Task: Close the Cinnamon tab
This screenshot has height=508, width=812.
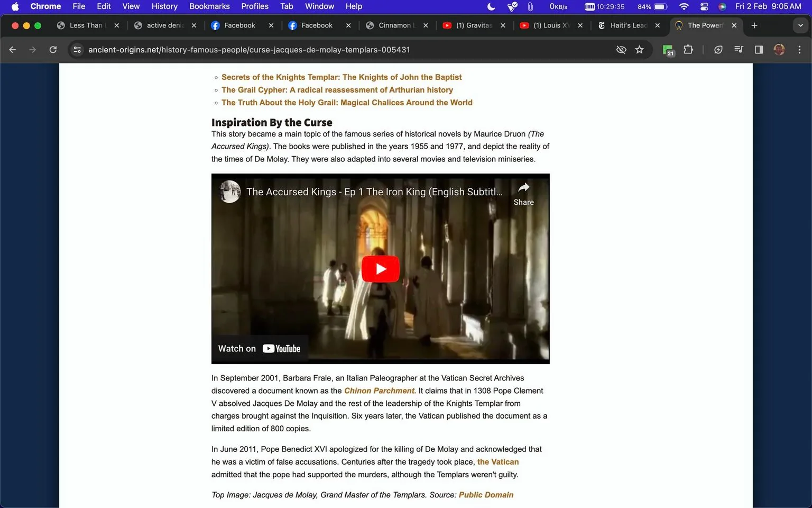Action: coord(426,25)
